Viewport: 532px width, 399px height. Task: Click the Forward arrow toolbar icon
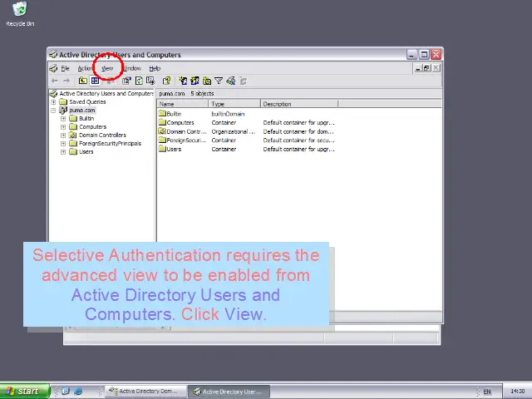pyautogui.click(x=66, y=81)
